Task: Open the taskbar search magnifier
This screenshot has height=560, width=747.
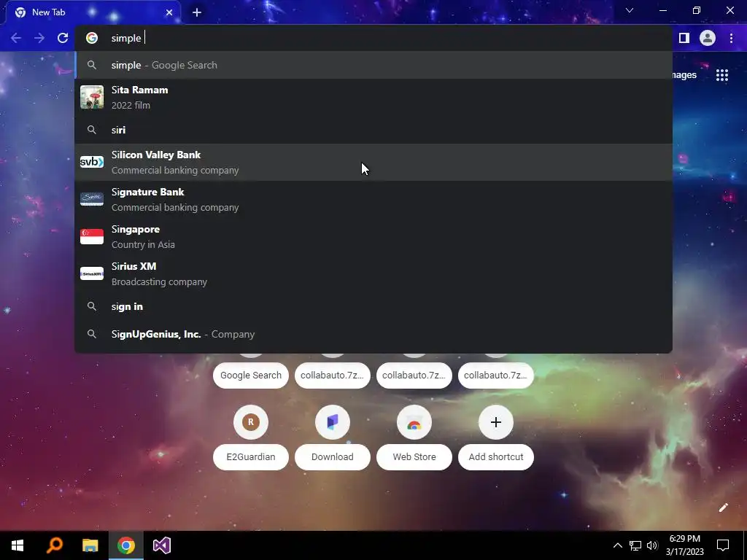Action: pos(54,545)
